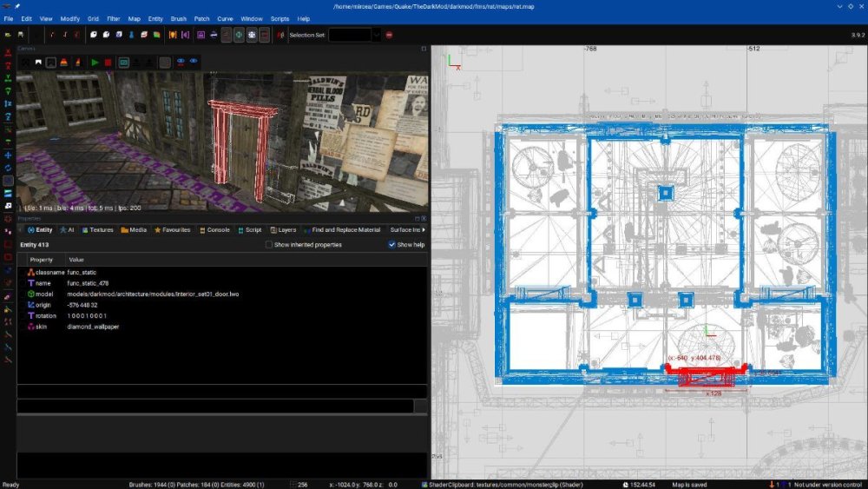This screenshot has width=868, height=489.
Task: Switch to the AI tab
Action: click(x=67, y=229)
